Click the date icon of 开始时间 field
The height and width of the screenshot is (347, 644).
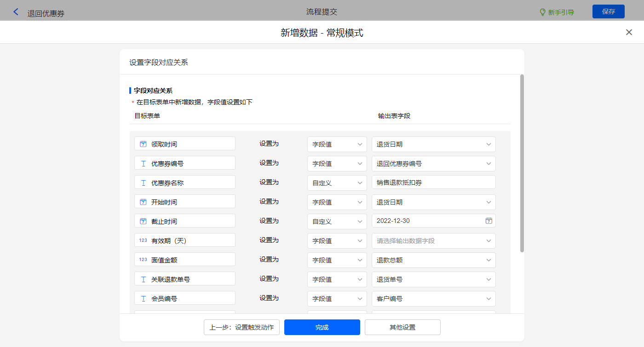click(x=143, y=202)
